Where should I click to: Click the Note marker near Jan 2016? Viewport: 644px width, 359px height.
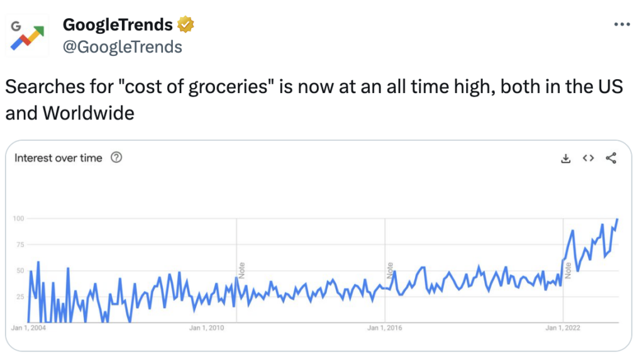pos(390,270)
